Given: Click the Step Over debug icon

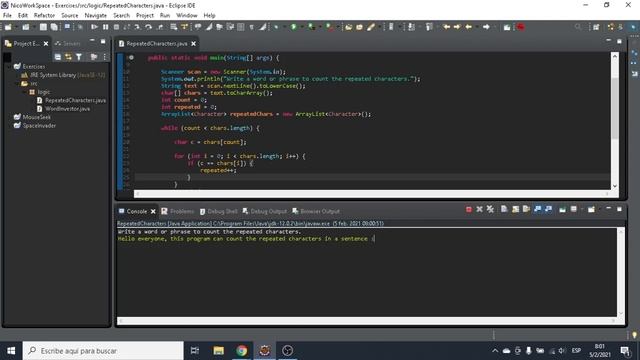Looking at the screenshot, I should coord(149,27).
